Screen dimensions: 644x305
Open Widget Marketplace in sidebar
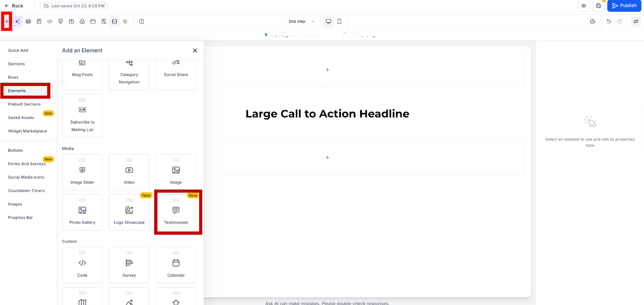27,131
